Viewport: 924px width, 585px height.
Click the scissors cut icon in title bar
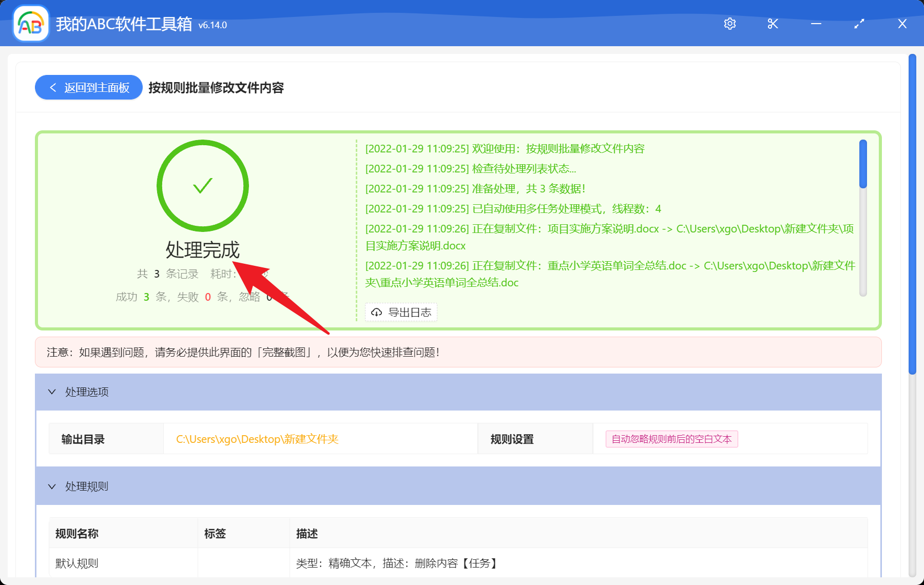coord(772,24)
